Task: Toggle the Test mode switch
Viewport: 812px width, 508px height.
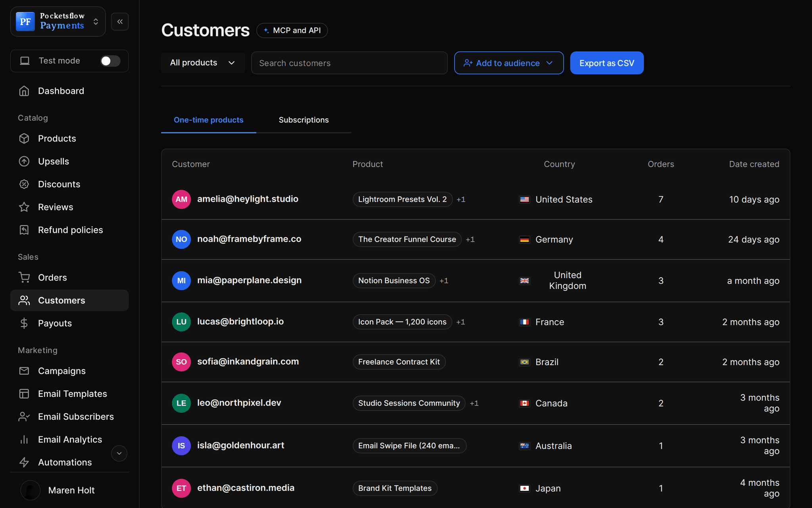Action: click(x=110, y=61)
